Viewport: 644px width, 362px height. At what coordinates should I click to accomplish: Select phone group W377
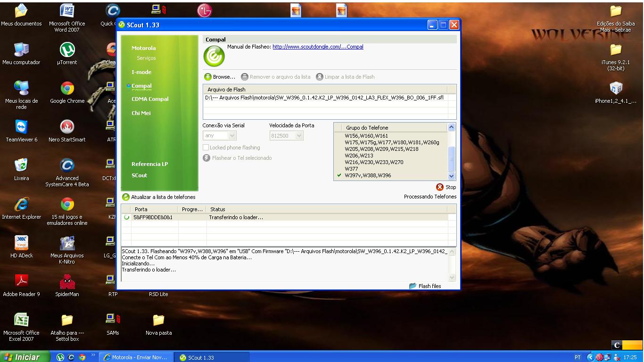point(351,169)
